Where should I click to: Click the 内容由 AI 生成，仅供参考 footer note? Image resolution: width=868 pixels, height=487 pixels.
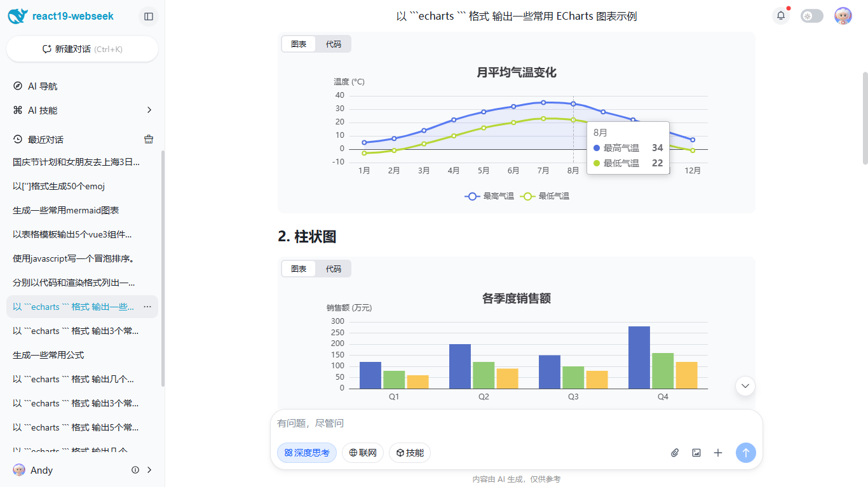coord(517,479)
